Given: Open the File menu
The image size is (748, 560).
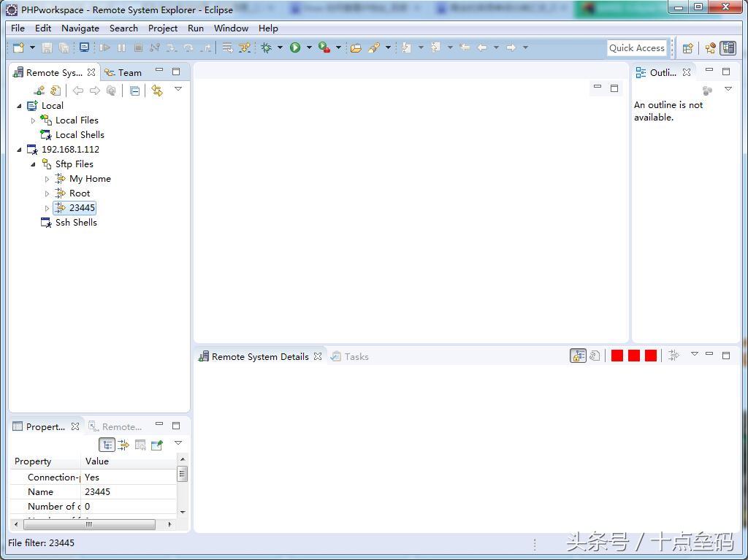Looking at the screenshot, I should pos(18,28).
